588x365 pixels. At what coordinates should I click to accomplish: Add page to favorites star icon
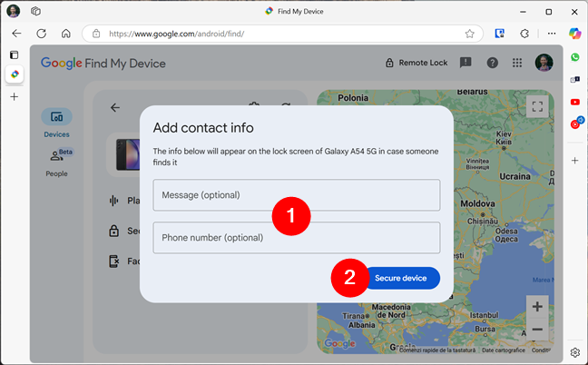tap(469, 34)
